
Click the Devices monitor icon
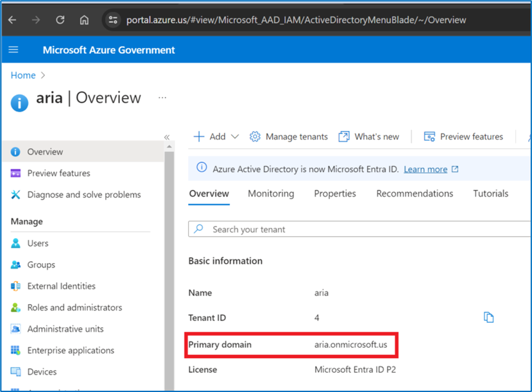[15, 371]
